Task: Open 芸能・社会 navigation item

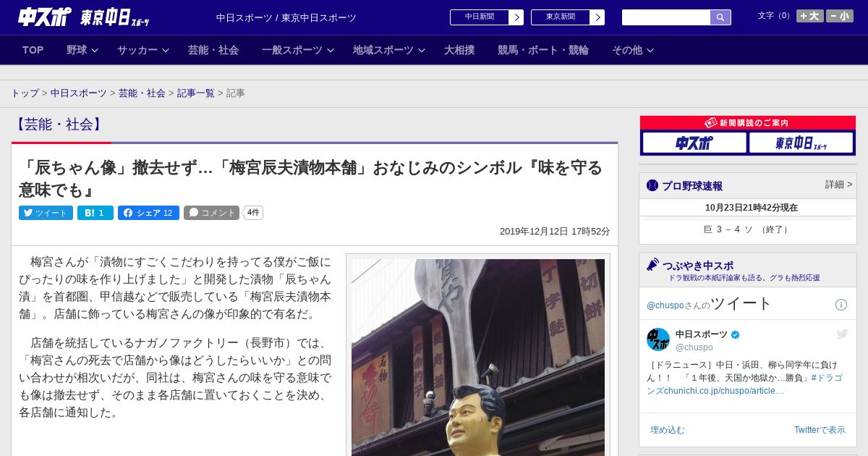Action: 213,50
